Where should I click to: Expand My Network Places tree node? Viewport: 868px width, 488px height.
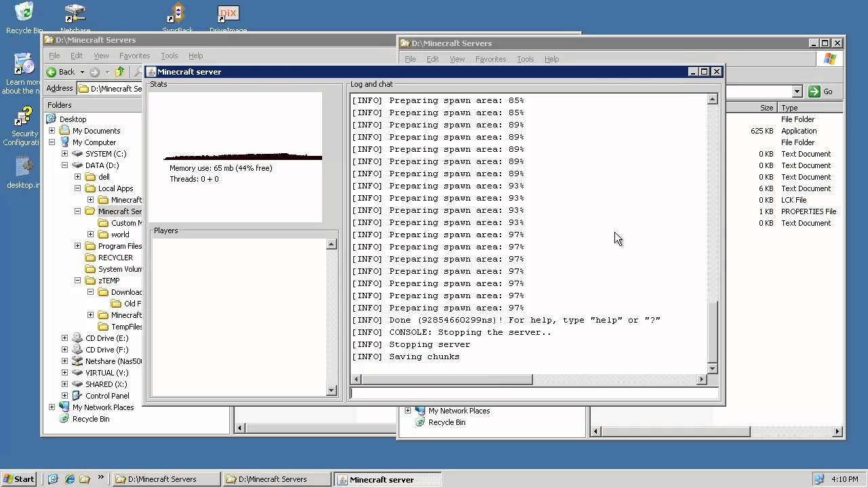pos(52,407)
